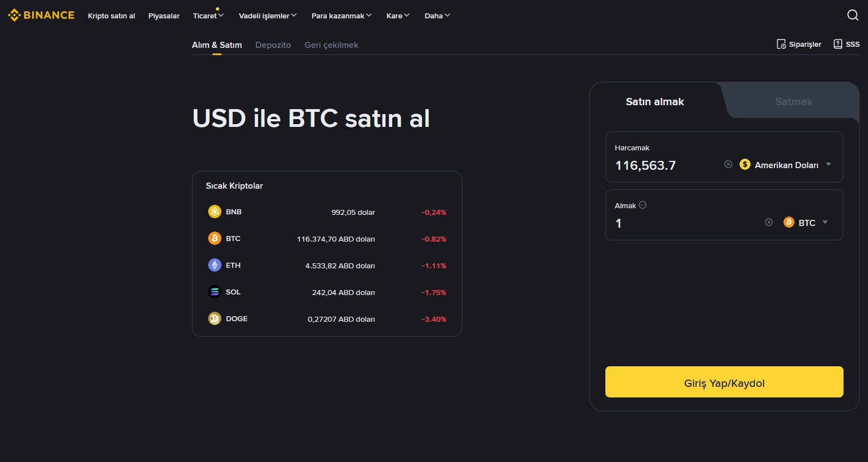Click the swap icon beside the Almak label
The height and width of the screenshot is (462, 868).
tap(643, 205)
